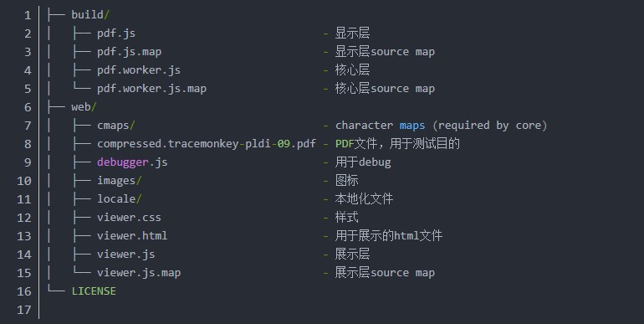Click viewer.js.map file name
The width and height of the screenshot is (644, 324).
(139, 273)
